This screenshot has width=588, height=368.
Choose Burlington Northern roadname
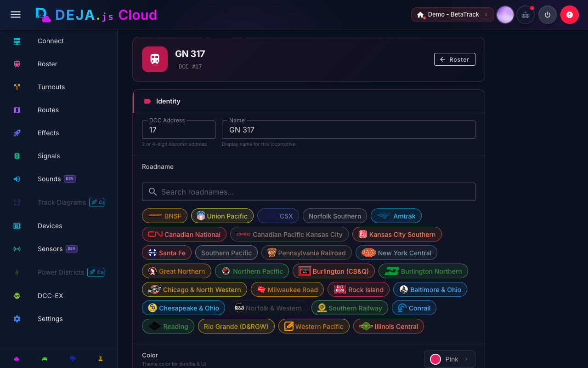[423, 271]
